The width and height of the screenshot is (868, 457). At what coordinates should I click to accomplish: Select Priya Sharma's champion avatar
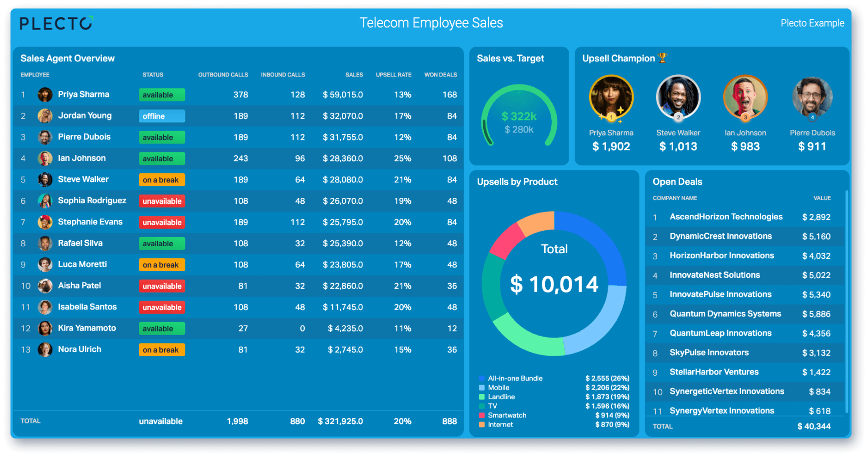pyautogui.click(x=611, y=97)
